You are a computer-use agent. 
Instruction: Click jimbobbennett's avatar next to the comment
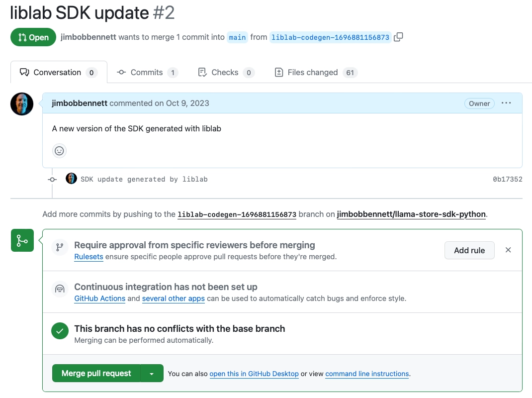point(21,104)
